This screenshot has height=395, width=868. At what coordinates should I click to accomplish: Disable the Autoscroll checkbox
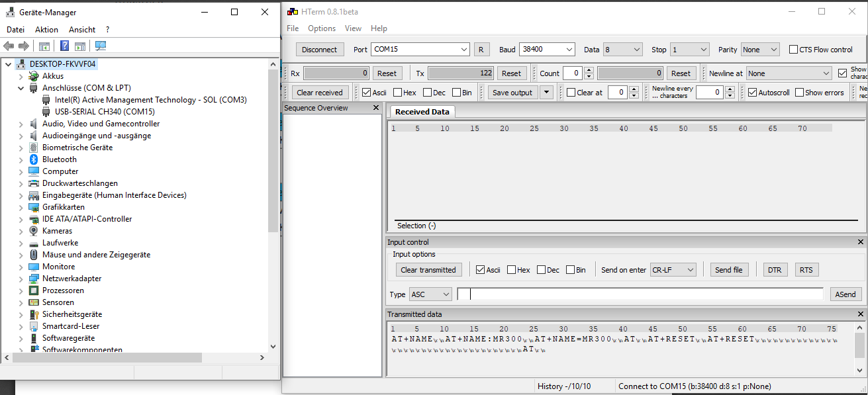tap(752, 93)
